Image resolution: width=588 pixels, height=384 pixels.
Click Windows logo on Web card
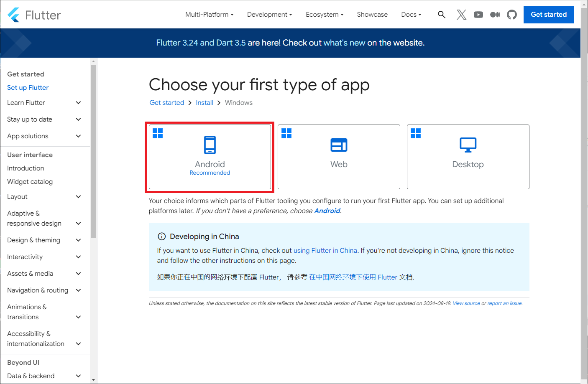pos(286,133)
